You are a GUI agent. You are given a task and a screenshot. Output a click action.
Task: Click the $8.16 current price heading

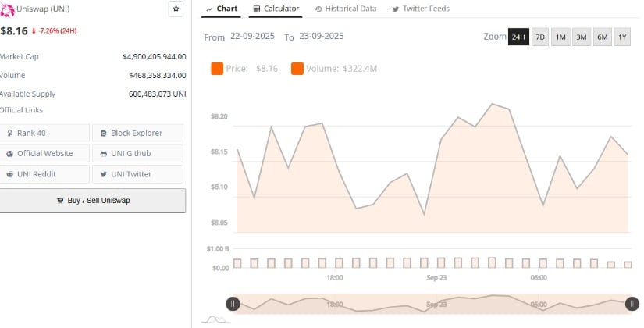click(14, 30)
